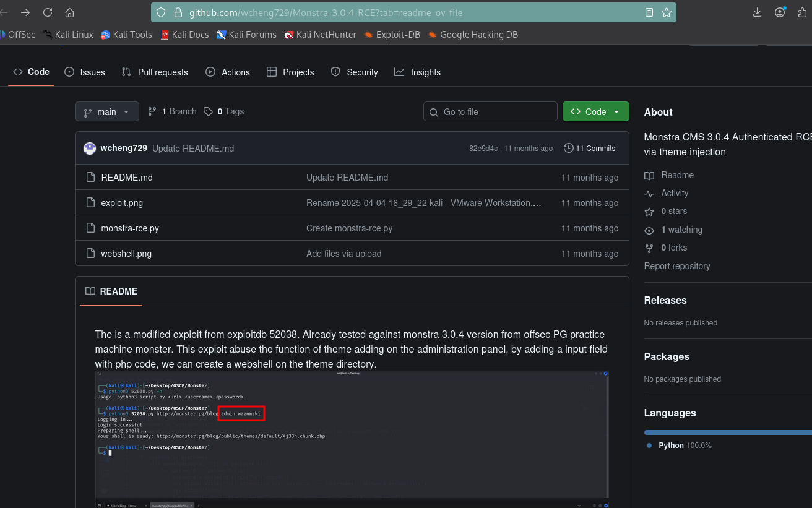812x508 pixels.
Task: Switch to the Actions tab
Action: (x=228, y=72)
